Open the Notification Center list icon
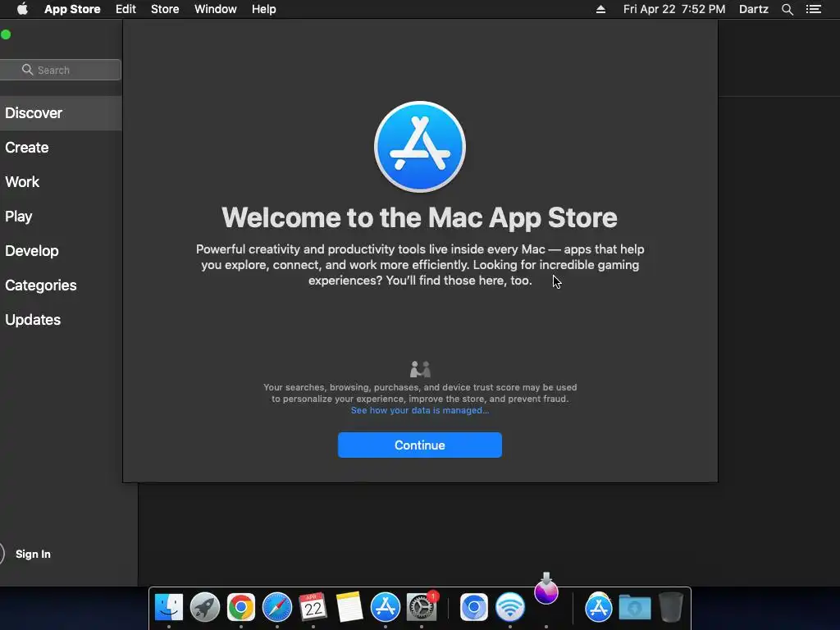This screenshot has width=840, height=630. pos(814,9)
